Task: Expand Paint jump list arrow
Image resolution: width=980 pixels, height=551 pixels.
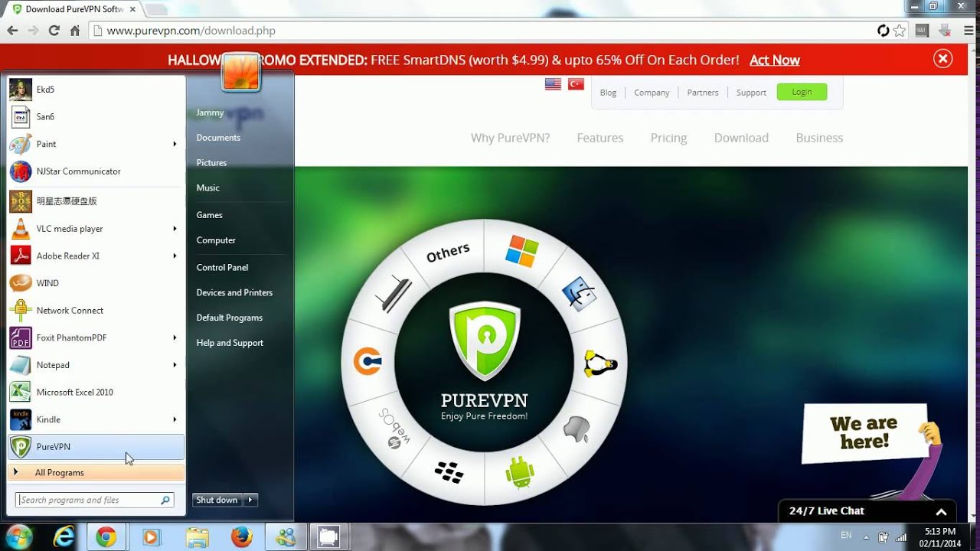Action: pos(175,144)
